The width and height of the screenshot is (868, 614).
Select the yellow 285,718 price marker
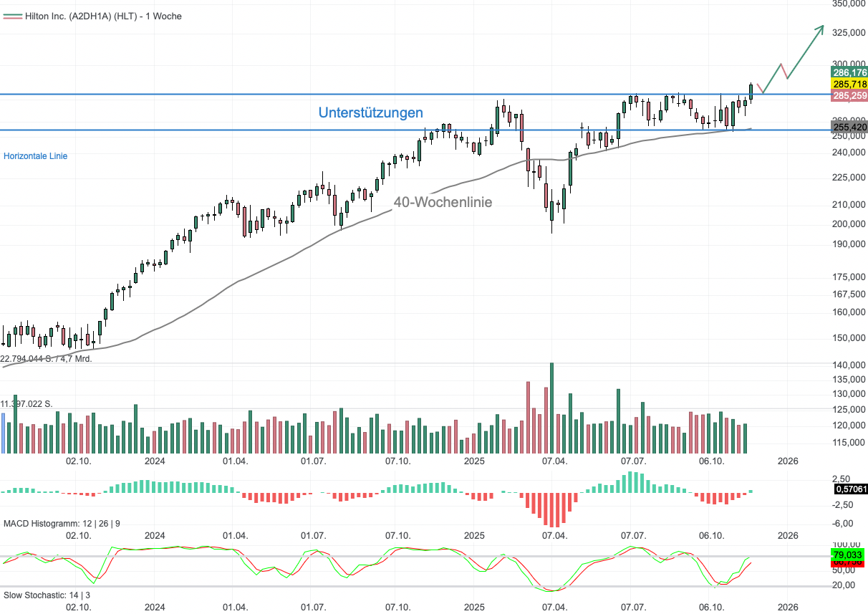(x=849, y=83)
